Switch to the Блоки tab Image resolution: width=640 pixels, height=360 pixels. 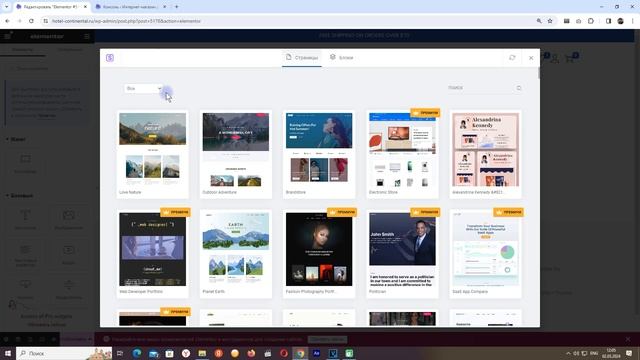pos(342,58)
